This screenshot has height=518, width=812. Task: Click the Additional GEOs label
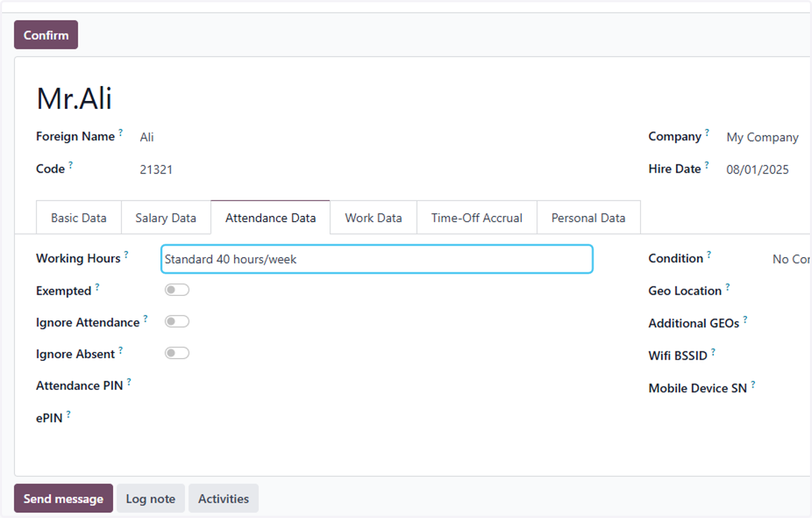(694, 324)
